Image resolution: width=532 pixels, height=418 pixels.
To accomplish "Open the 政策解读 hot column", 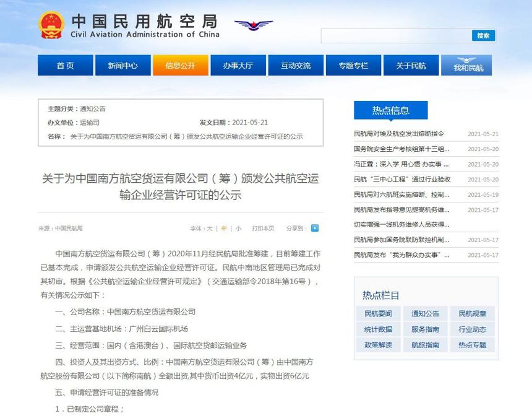I will pos(378,345).
